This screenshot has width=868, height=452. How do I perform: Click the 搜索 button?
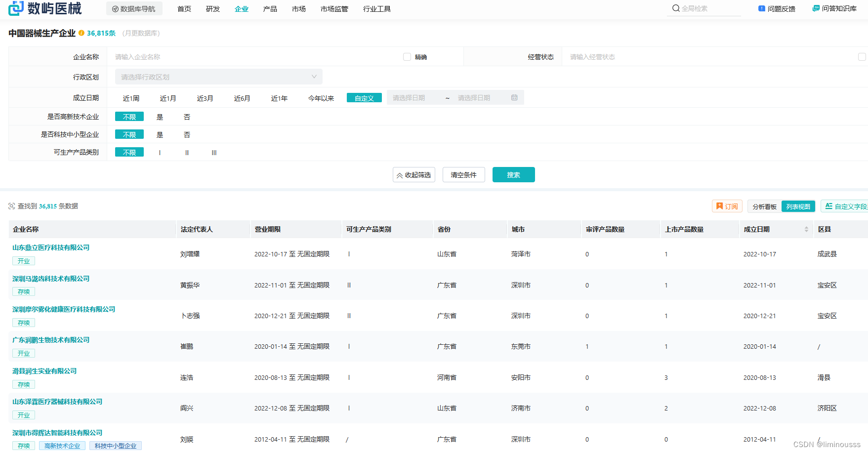point(514,175)
